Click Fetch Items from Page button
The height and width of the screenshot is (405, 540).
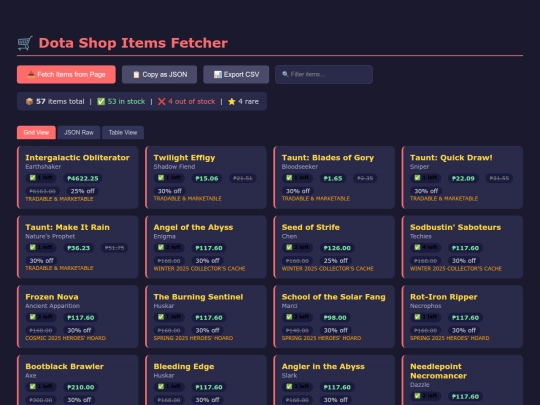click(66, 74)
